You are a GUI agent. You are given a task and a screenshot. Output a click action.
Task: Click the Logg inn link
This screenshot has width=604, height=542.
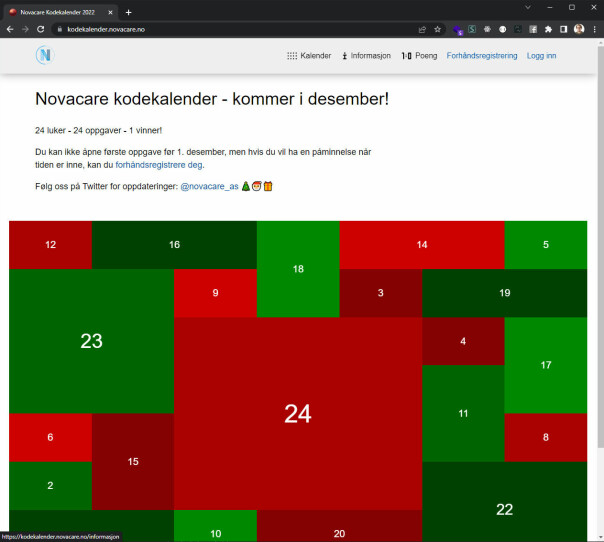point(541,55)
